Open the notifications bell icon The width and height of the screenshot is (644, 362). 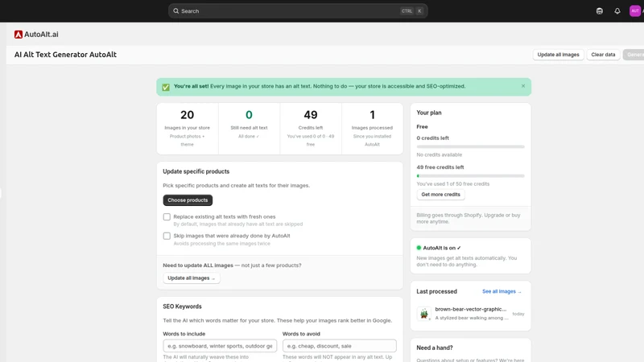[617, 11]
